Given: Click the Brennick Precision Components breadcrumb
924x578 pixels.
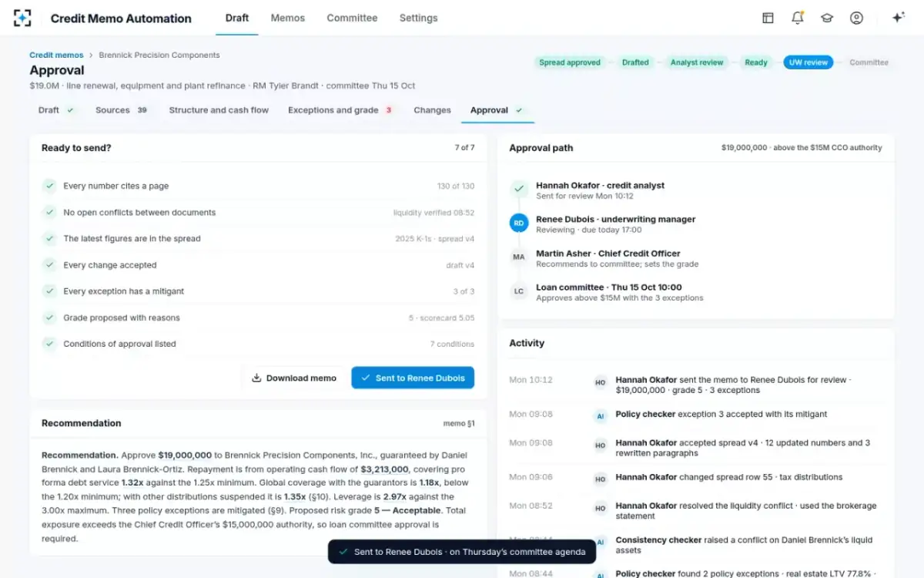Looking at the screenshot, I should 159,55.
